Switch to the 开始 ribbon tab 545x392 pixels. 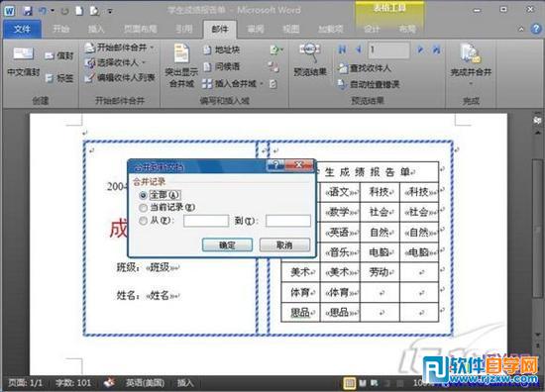tap(61, 29)
